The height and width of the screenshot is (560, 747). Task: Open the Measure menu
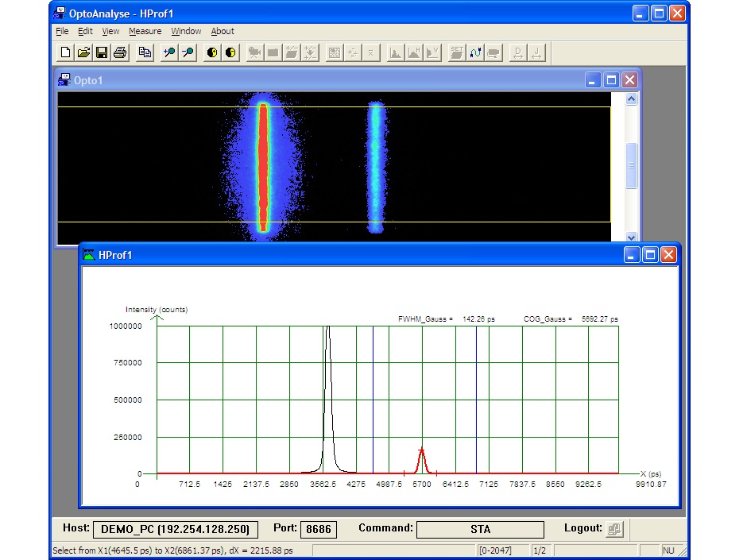[145, 31]
